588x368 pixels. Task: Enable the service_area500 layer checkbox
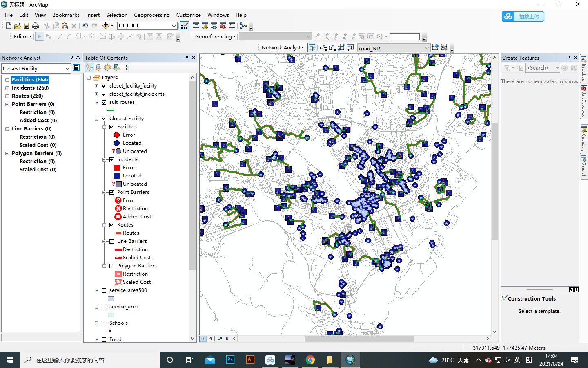coord(103,290)
